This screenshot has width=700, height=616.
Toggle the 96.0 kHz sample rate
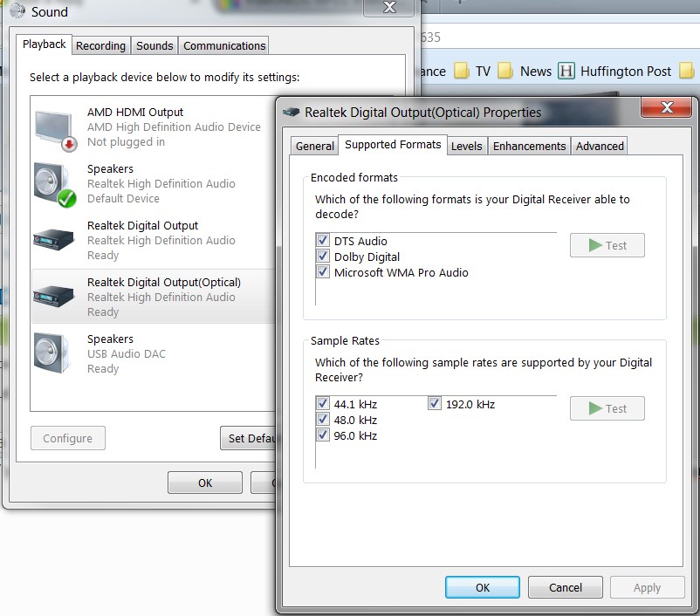(x=323, y=435)
